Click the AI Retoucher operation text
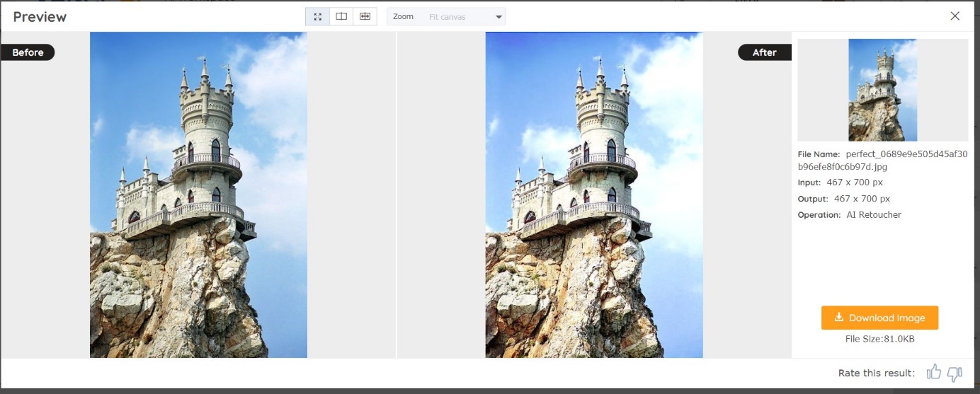980x394 pixels. [x=874, y=214]
